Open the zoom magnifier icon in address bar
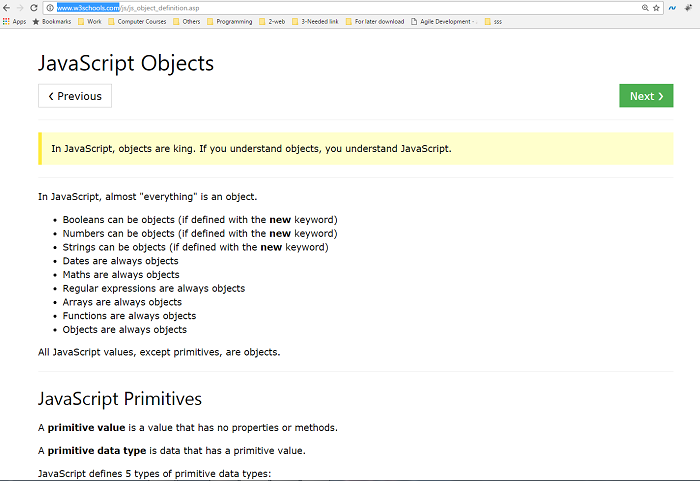The height and width of the screenshot is (481, 700). (645, 8)
